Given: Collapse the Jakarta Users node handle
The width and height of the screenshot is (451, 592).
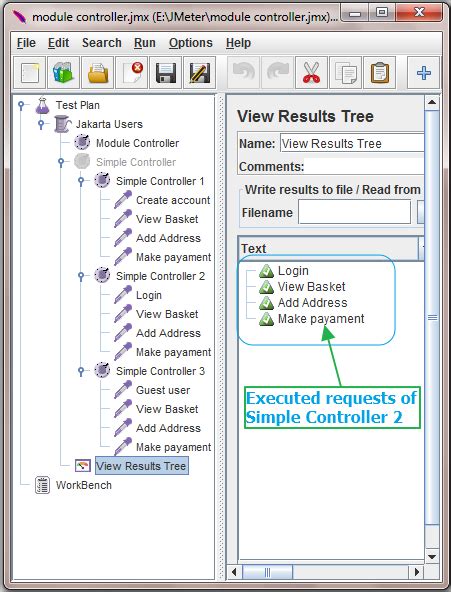Looking at the screenshot, I should point(42,124).
